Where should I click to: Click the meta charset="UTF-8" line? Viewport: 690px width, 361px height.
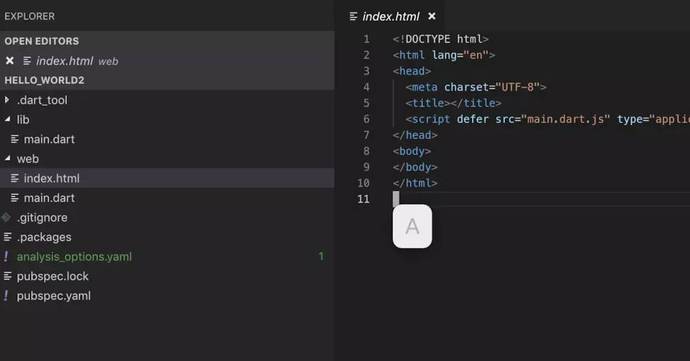tap(476, 87)
